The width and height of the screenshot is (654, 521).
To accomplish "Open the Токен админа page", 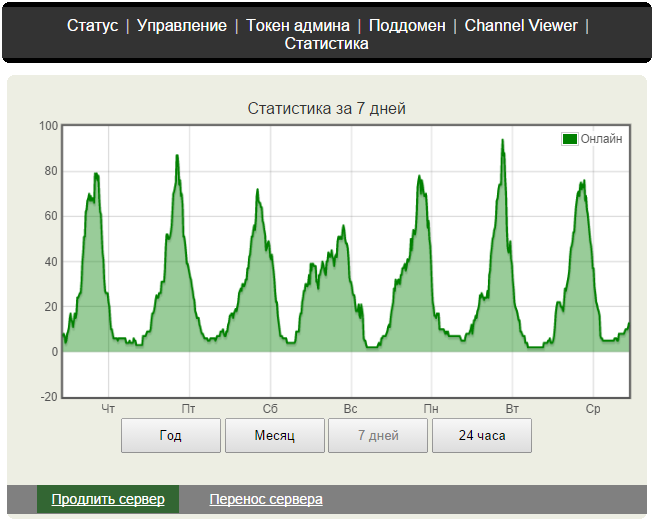I will pyautogui.click(x=298, y=25).
